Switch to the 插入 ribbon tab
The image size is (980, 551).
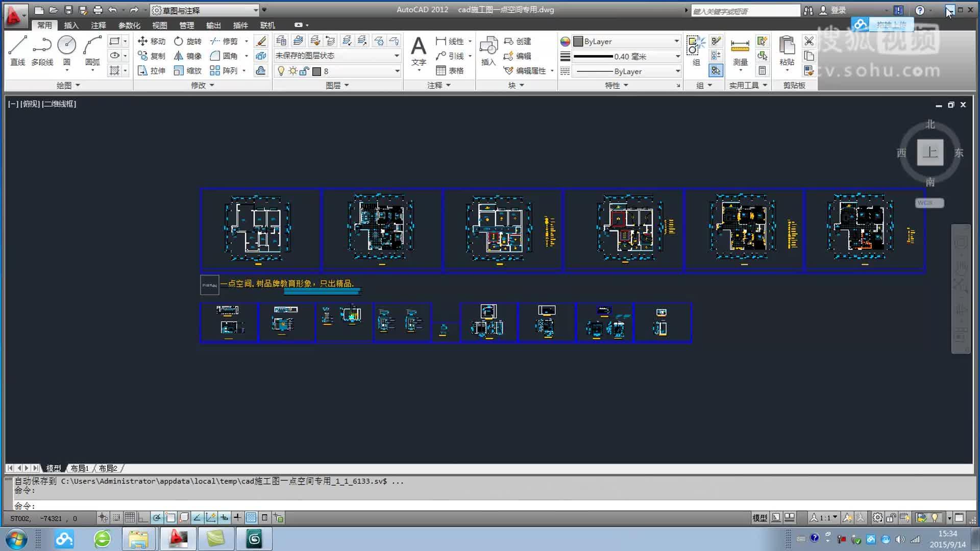click(x=71, y=26)
